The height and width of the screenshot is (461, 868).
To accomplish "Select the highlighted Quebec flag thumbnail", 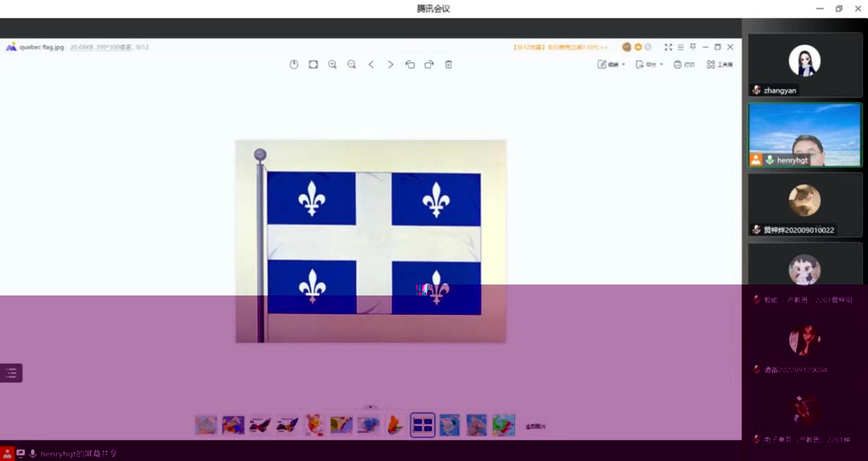I will 423,425.
